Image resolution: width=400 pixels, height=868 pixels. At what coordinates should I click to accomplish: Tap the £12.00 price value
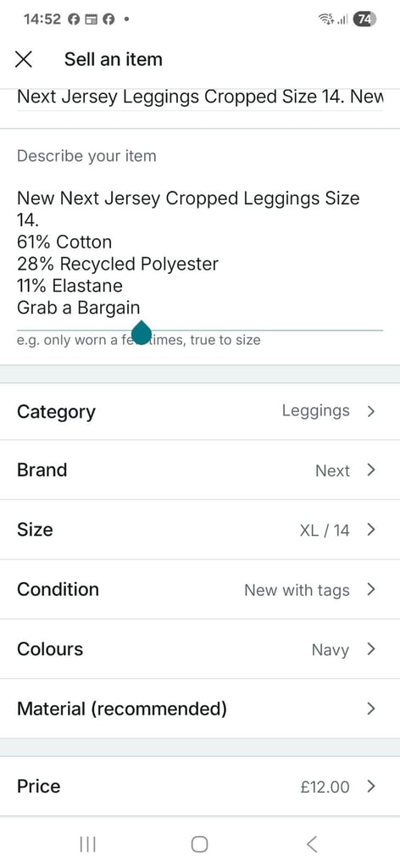pos(325,787)
